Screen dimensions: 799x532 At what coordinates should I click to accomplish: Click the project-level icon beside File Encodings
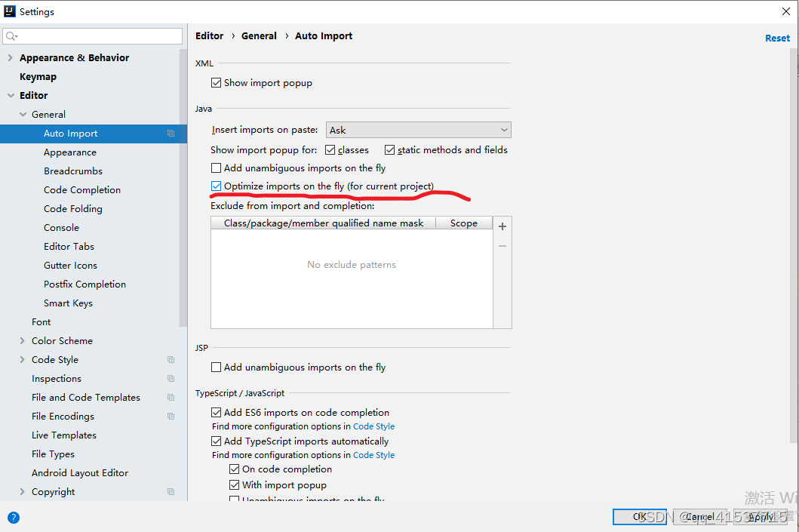(171, 417)
